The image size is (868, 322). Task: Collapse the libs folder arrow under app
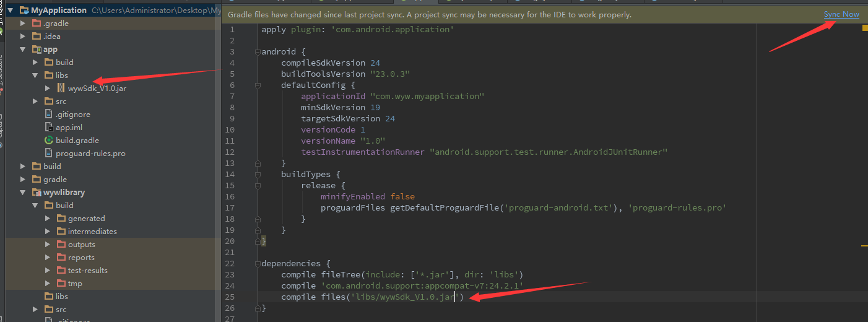[35, 75]
